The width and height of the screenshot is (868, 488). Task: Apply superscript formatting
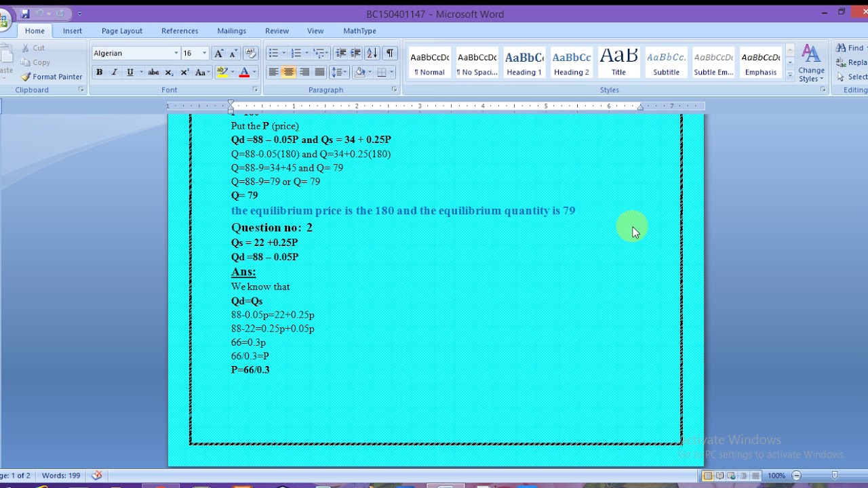point(184,73)
